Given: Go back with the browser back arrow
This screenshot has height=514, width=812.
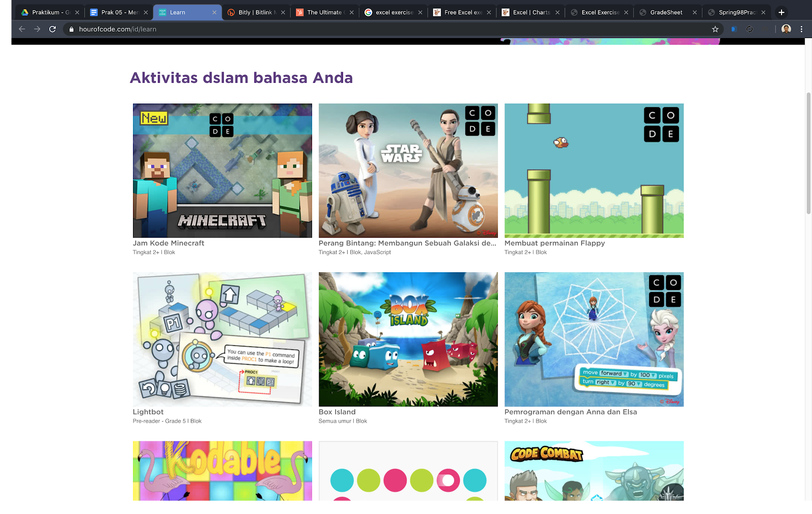Looking at the screenshot, I should coord(22,29).
